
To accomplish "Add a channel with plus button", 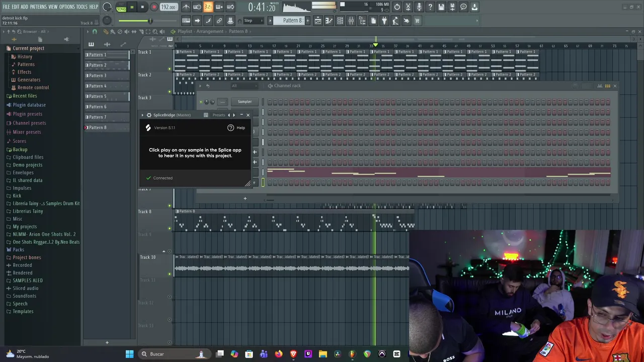I will click(x=245, y=198).
